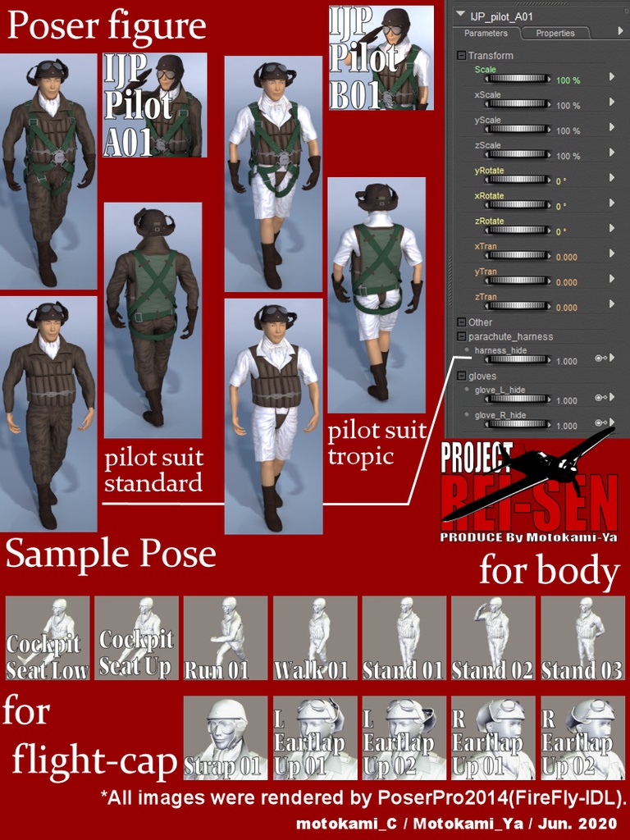Click the "pilot suit tropic" caption
630x840 pixels.
point(377,444)
